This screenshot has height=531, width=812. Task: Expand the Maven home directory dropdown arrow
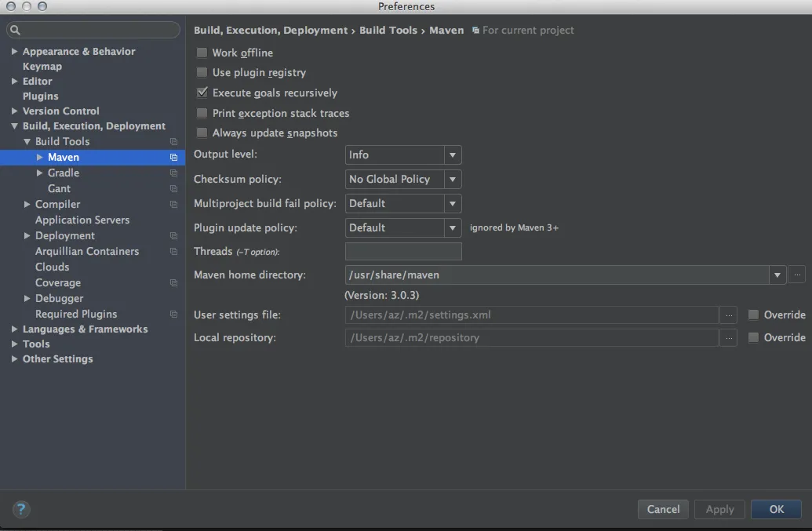pyautogui.click(x=777, y=275)
